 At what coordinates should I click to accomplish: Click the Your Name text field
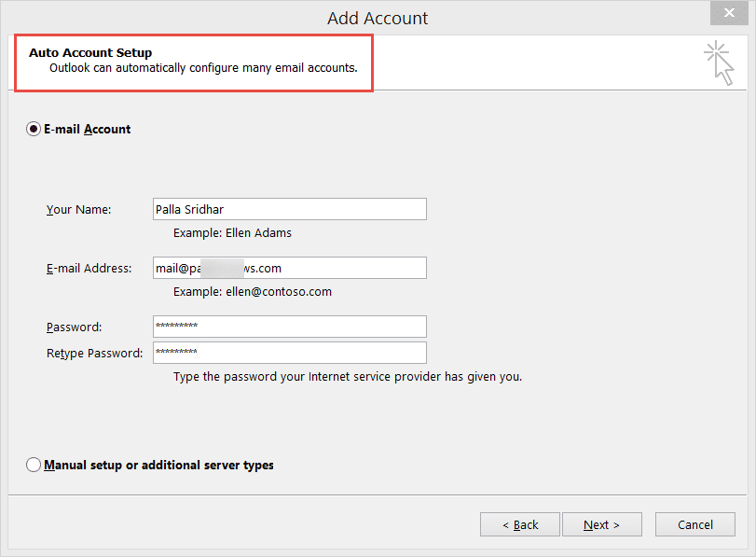click(x=289, y=209)
